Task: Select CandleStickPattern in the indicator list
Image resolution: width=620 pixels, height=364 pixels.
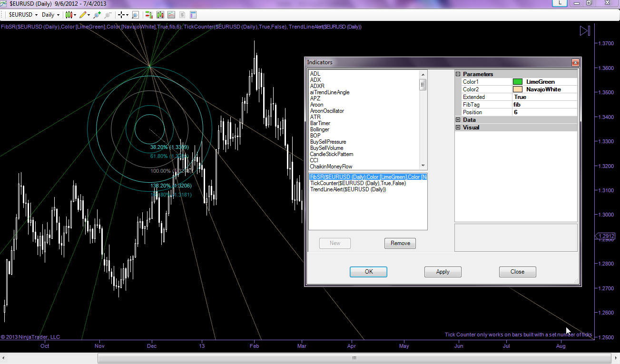Action: click(332, 154)
